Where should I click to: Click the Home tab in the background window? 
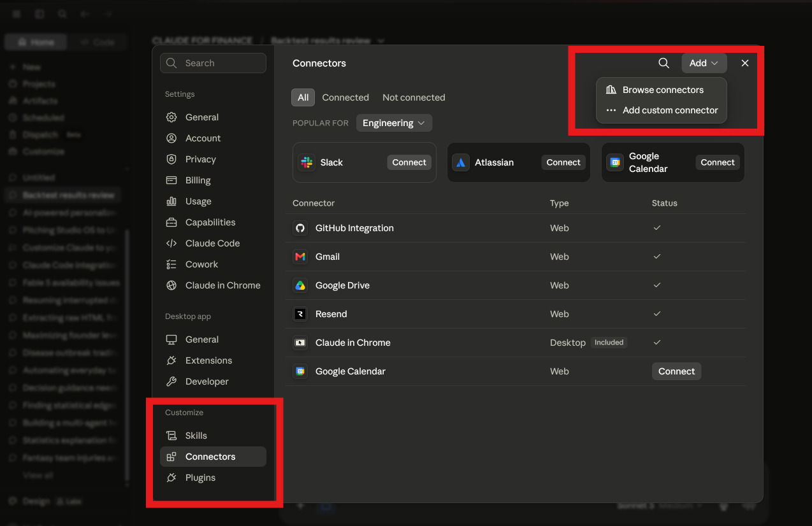click(x=34, y=42)
